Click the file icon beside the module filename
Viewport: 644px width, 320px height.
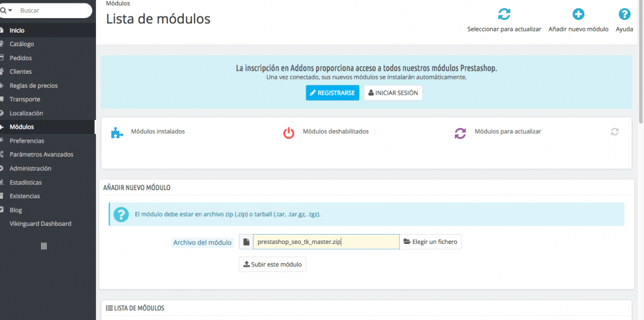click(246, 242)
